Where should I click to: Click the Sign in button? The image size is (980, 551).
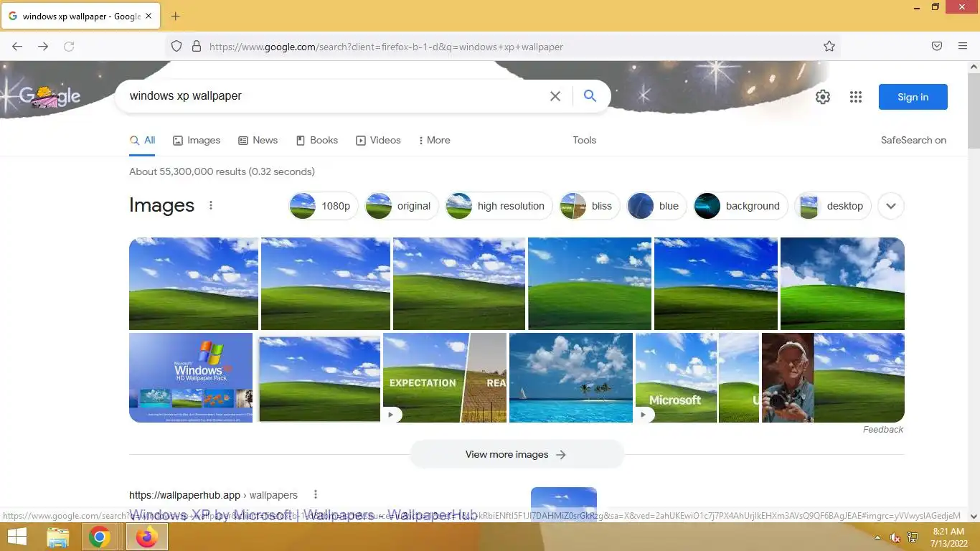click(x=913, y=97)
